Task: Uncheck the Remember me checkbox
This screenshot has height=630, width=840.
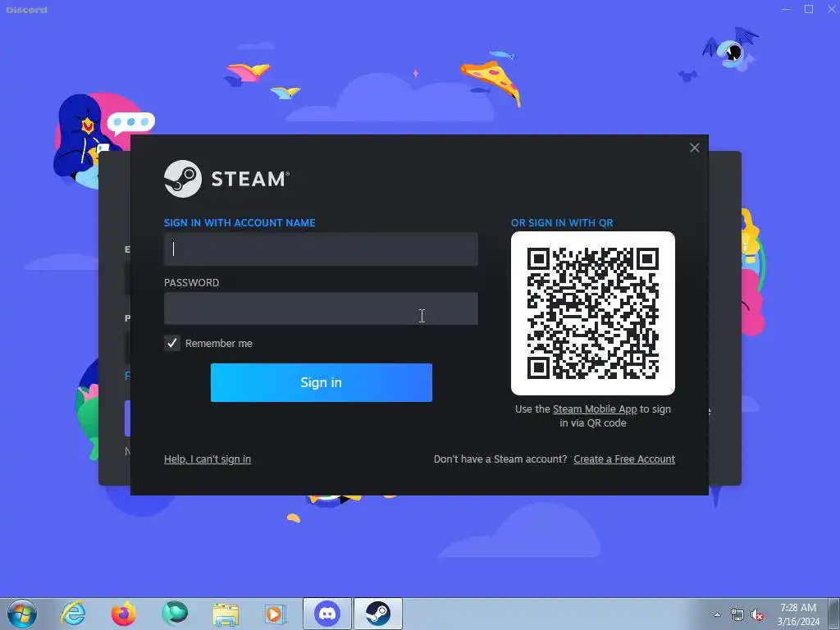Action: [172, 343]
